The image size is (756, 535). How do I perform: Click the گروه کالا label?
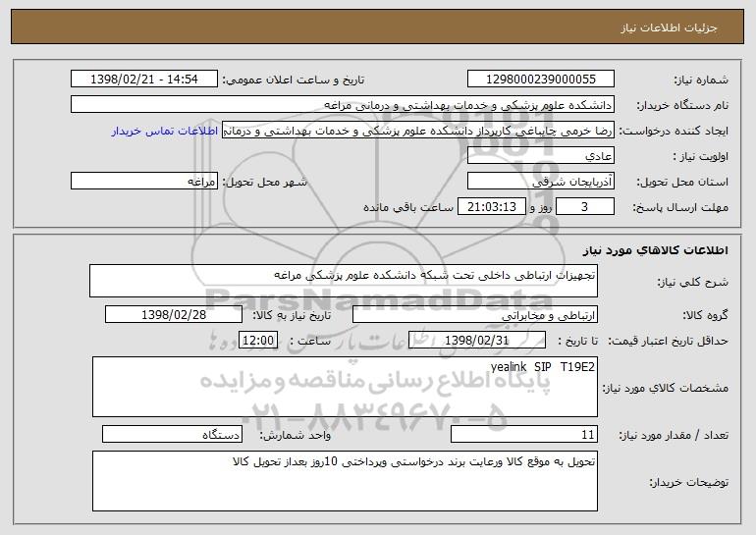coord(705,315)
